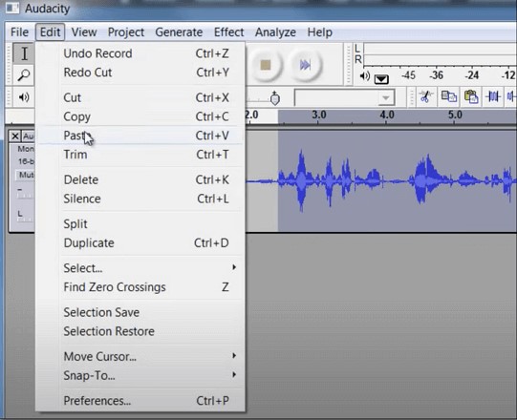Select the I-beam Selection tool
The height and width of the screenshot is (420, 517).
coord(24,53)
